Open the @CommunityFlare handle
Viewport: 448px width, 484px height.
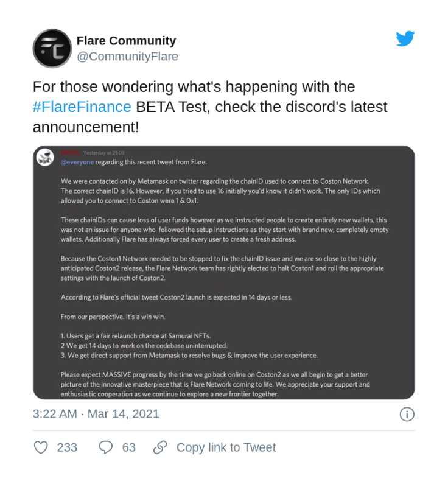click(127, 57)
